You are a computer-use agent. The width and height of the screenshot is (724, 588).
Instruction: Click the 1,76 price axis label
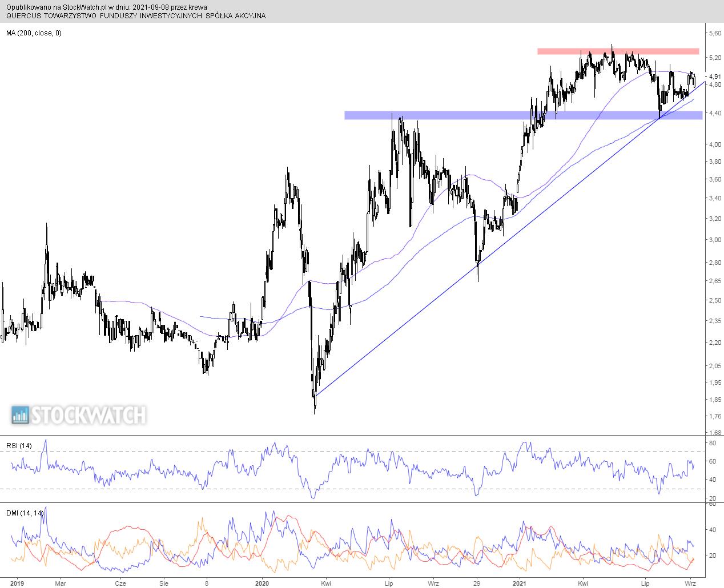pyautogui.click(x=714, y=416)
